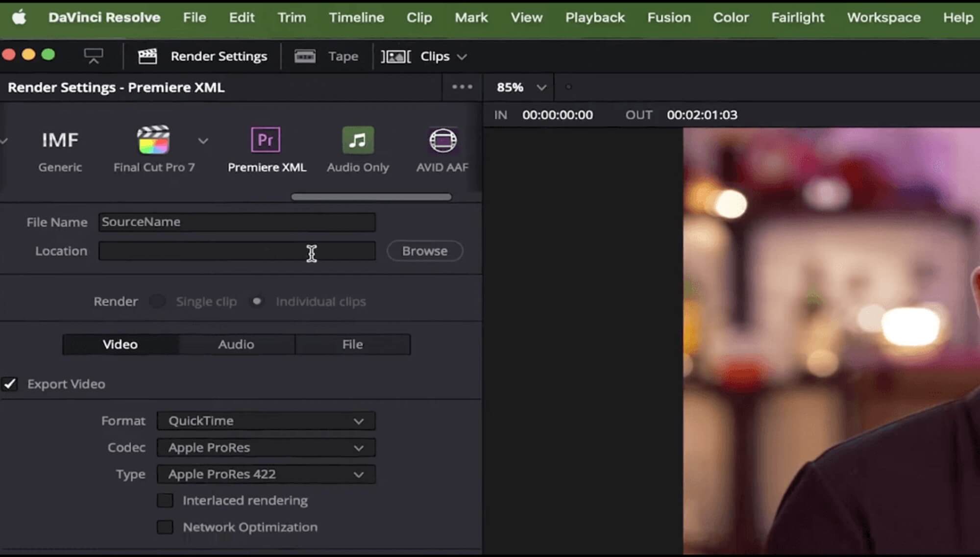Switch to the Video settings tab

pyautogui.click(x=120, y=344)
